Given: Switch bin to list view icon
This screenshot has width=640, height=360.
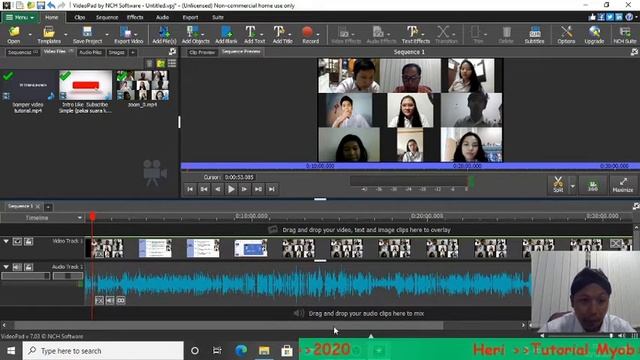Looking at the screenshot, I should click(x=172, y=63).
